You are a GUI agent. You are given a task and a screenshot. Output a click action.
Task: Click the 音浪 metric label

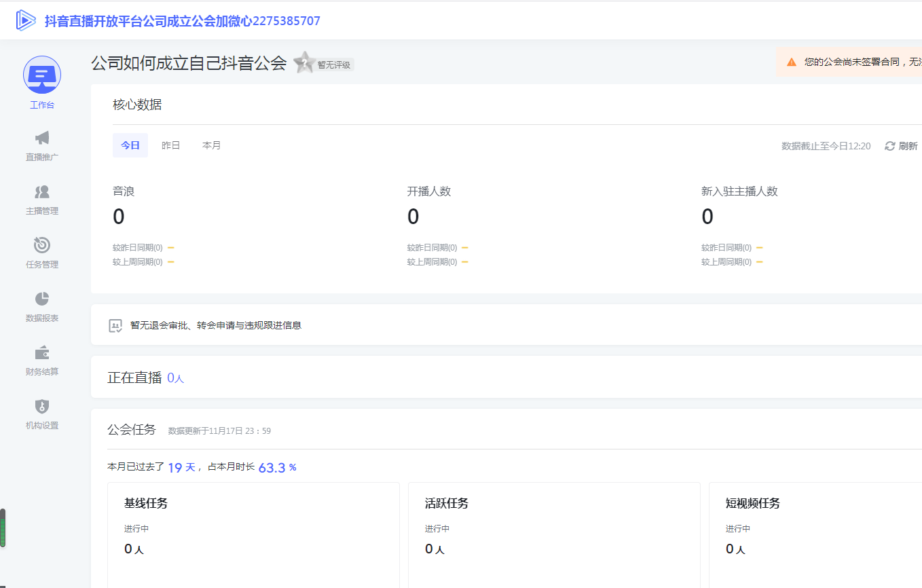pyautogui.click(x=124, y=191)
